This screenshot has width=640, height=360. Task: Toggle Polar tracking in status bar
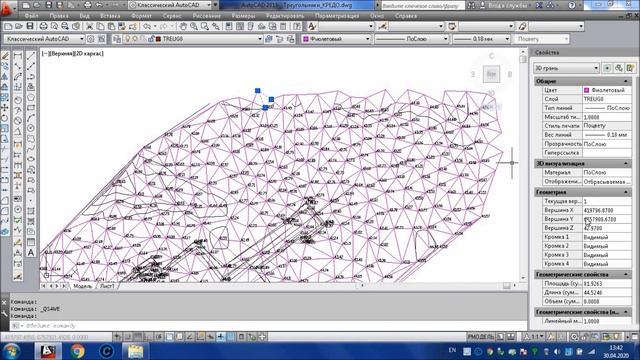(x=159, y=337)
